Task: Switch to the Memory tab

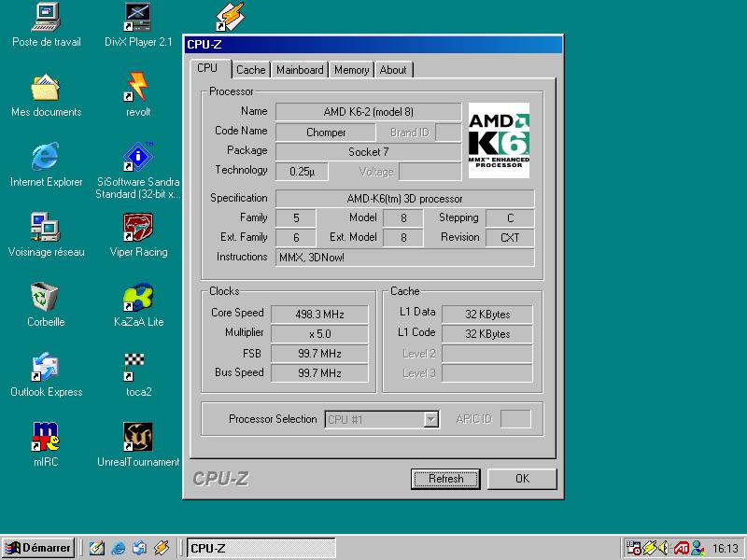Action: tap(352, 70)
